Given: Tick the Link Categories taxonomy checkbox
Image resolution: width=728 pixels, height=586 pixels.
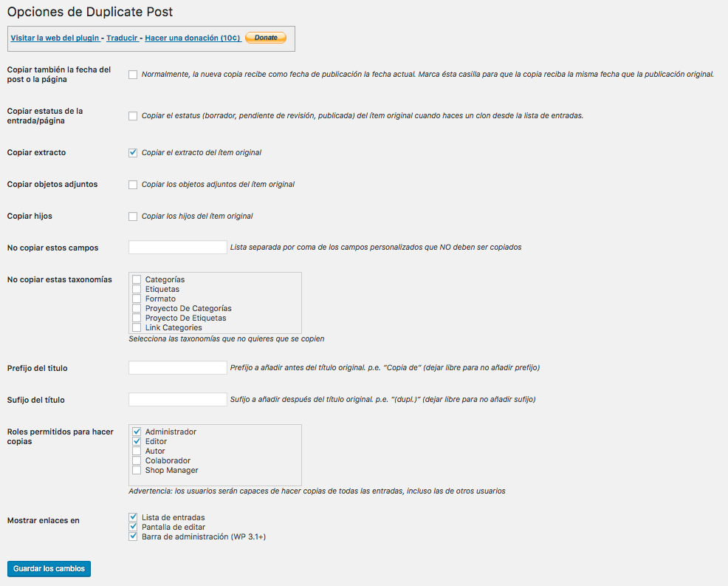Looking at the screenshot, I should coord(137,327).
